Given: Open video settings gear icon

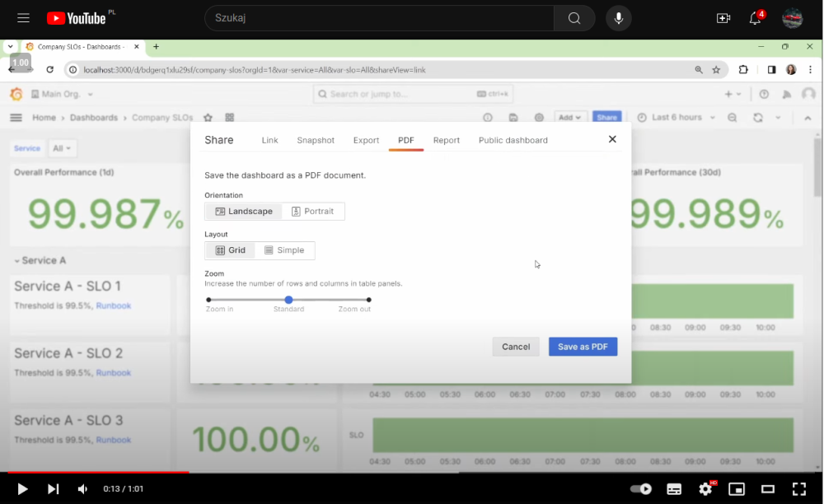Looking at the screenshot, I should pos(705,488).
